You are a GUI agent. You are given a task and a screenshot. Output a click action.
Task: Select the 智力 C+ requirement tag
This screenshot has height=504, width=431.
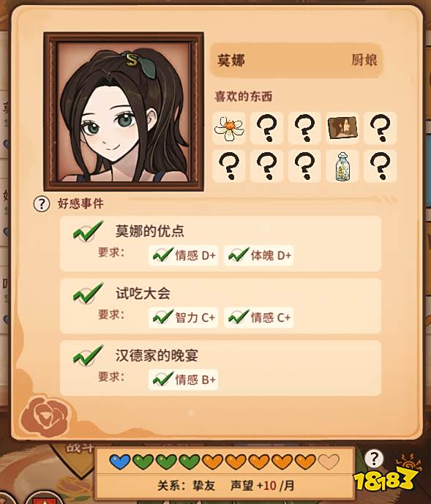click(x=184, y=317)
